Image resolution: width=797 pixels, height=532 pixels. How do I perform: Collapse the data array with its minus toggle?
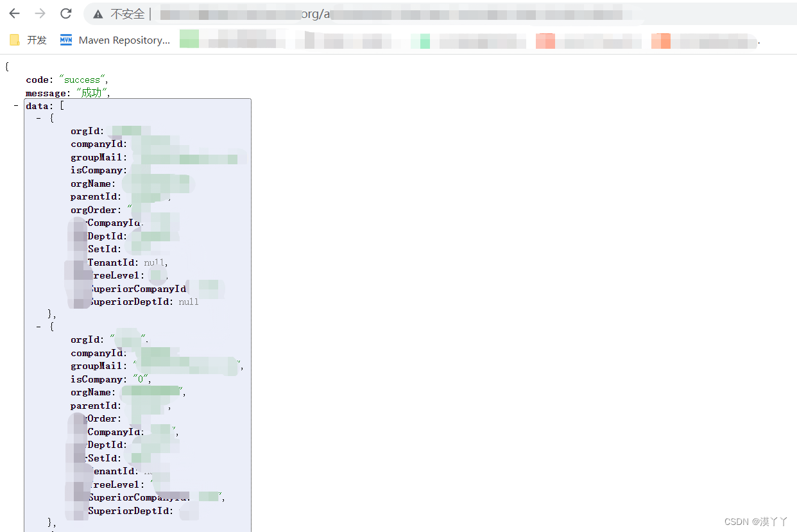(16, 106)
